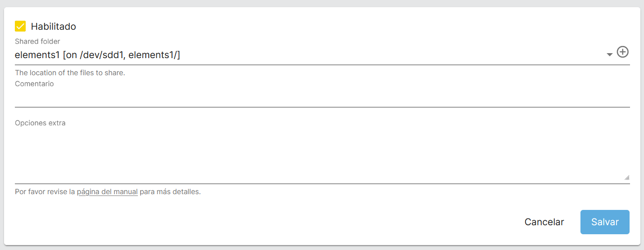The width and height of the screenshot is (644, 250).
Task: Click the Shared folder field label
Action: (x=37, y=41)
